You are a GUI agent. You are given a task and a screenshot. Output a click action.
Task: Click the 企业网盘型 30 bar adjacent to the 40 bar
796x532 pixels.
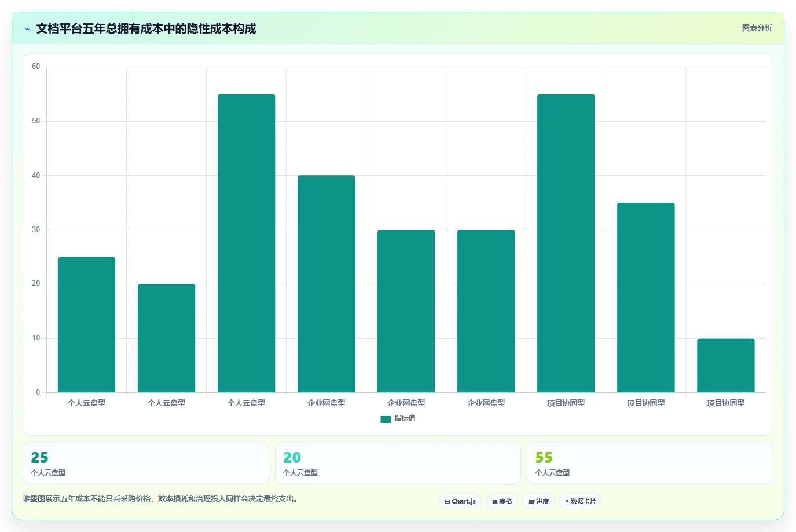point(406,311)
